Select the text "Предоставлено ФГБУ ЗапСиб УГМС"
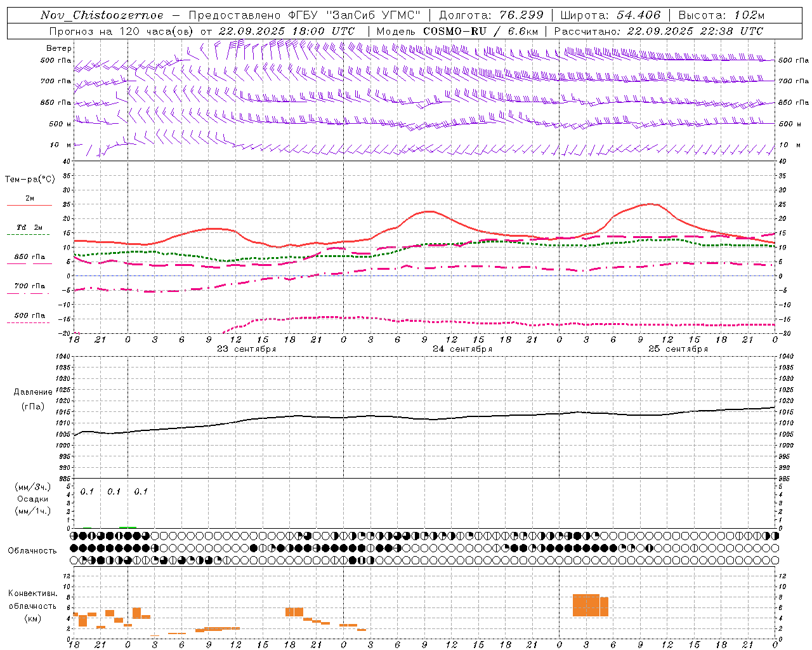Image resolution: width=812 pixels, height=650 pixels. click(x=304, y=15)
